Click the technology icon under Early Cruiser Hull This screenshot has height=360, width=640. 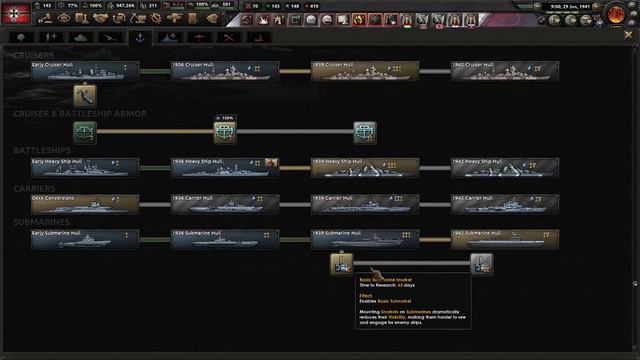[85, 95]
